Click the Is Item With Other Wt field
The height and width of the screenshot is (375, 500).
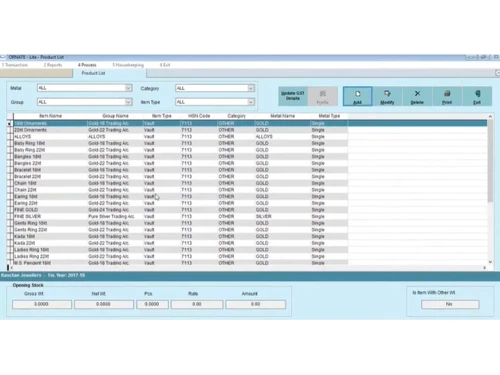pyautogui.click(x=450, y=304)
